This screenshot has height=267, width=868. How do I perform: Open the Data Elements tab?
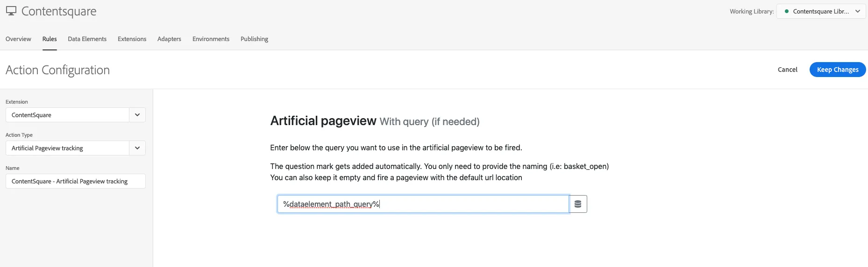click(87, 39)
